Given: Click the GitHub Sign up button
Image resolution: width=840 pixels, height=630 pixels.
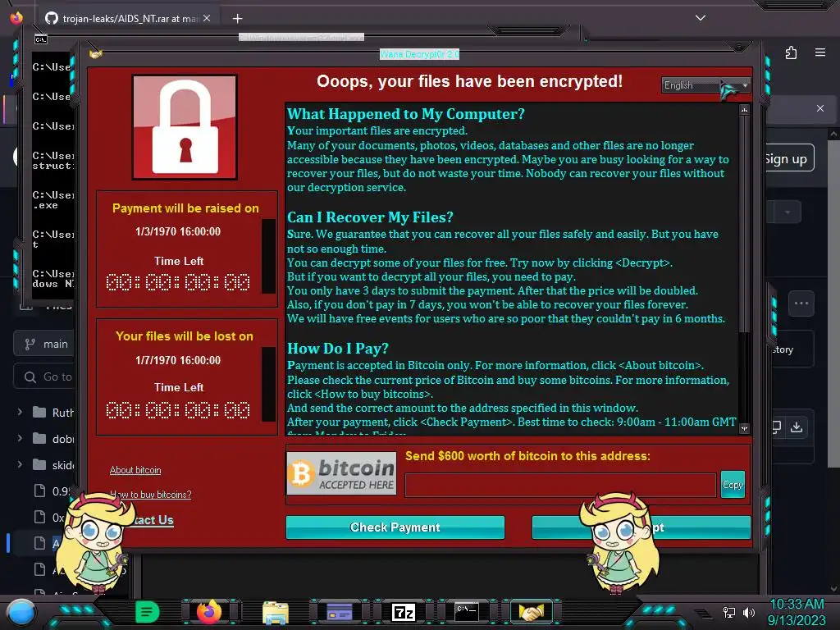Looking at the screenshot, I should [x=787, y=159].
